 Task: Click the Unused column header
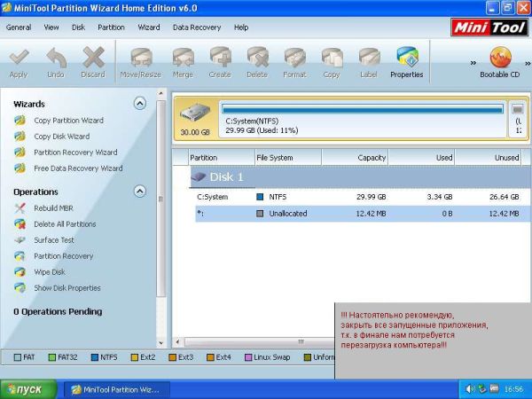[488, 158]
